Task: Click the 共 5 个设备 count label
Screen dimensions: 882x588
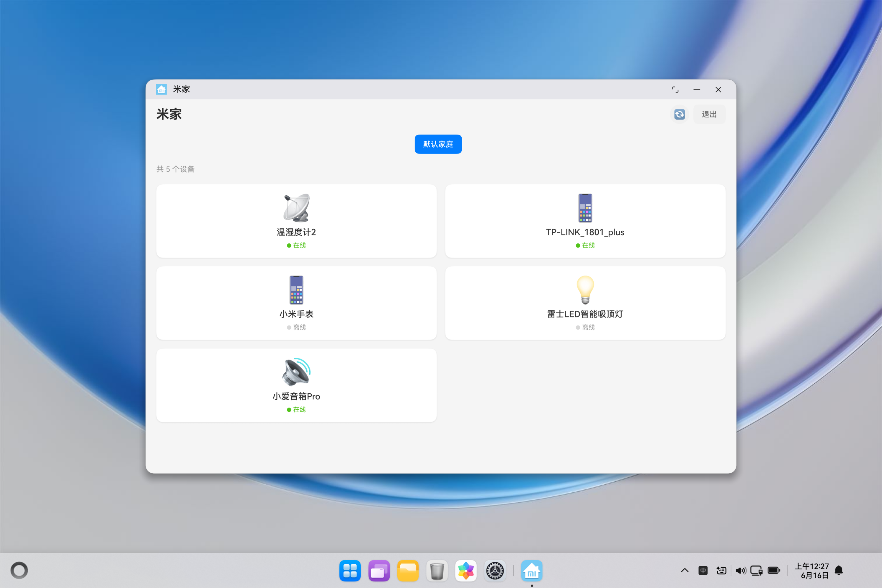Action: point(175,169)
